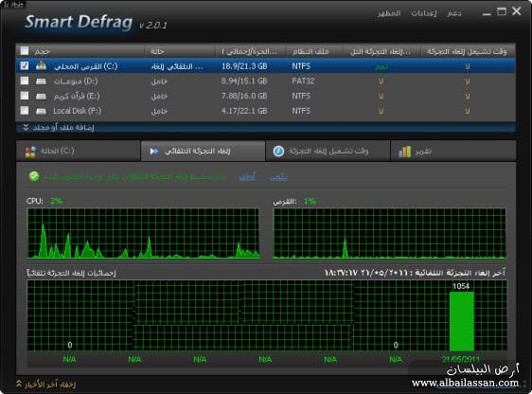Image resolution: width=532 pixels, height=394 pixels.
Task: Click the blue fast-forward auto defrag icon
Action: click(x=154, y=151)
